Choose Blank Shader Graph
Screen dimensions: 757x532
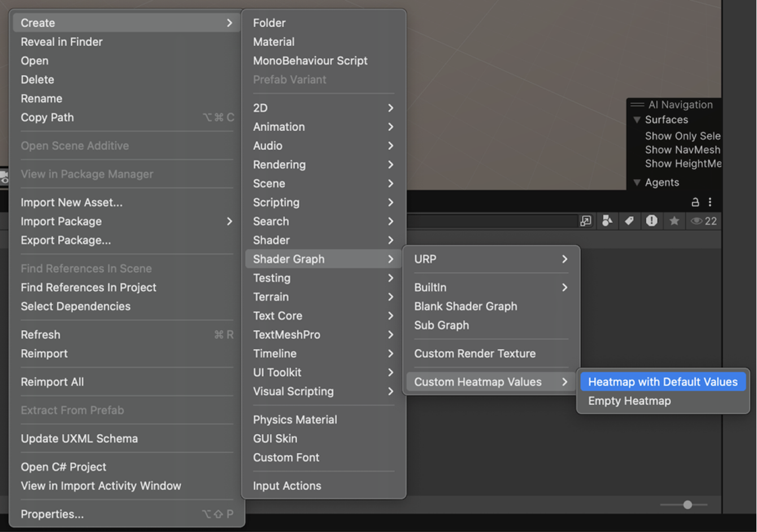[491, 306]
